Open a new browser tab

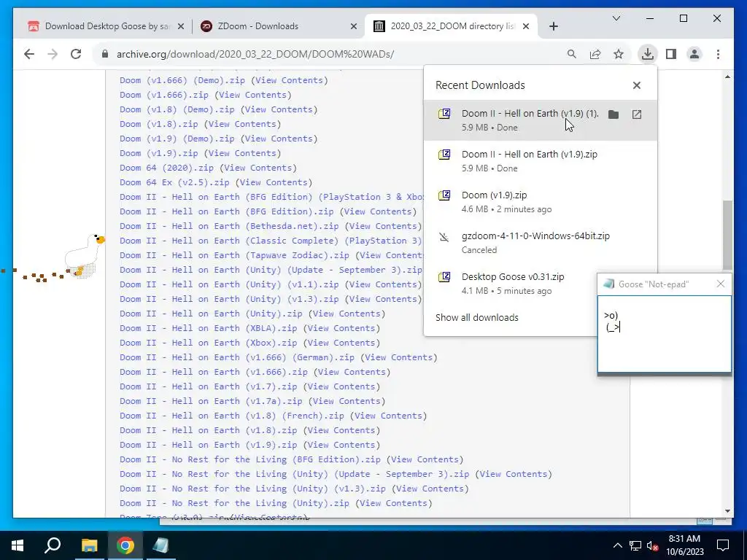coord(554,26)
